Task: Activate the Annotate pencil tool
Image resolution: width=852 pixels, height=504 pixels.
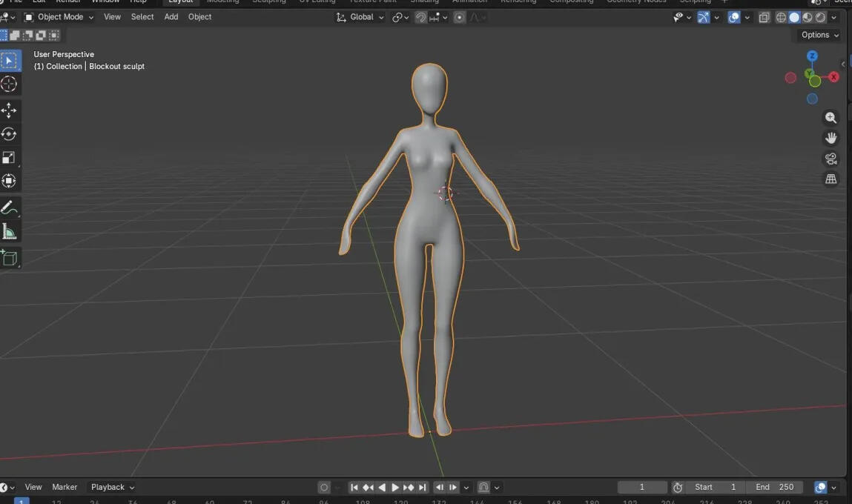Action: (9, 207)
